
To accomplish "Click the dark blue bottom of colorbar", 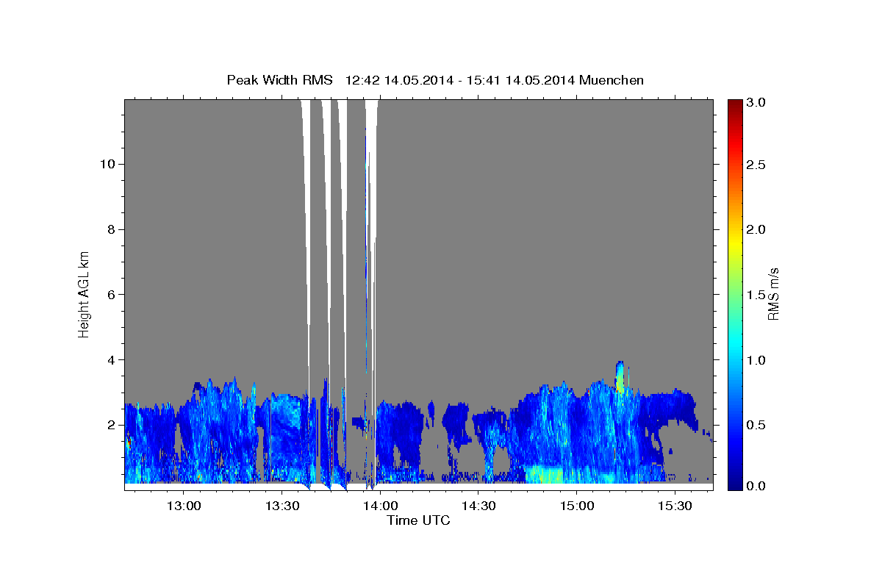I will pyautogui.click(x=735, y=484).
